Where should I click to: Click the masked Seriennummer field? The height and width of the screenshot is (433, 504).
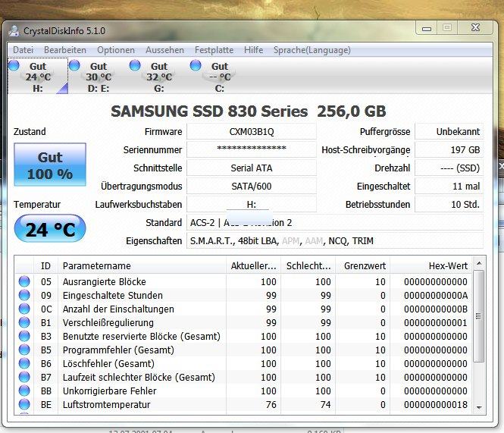click(252, 149)
